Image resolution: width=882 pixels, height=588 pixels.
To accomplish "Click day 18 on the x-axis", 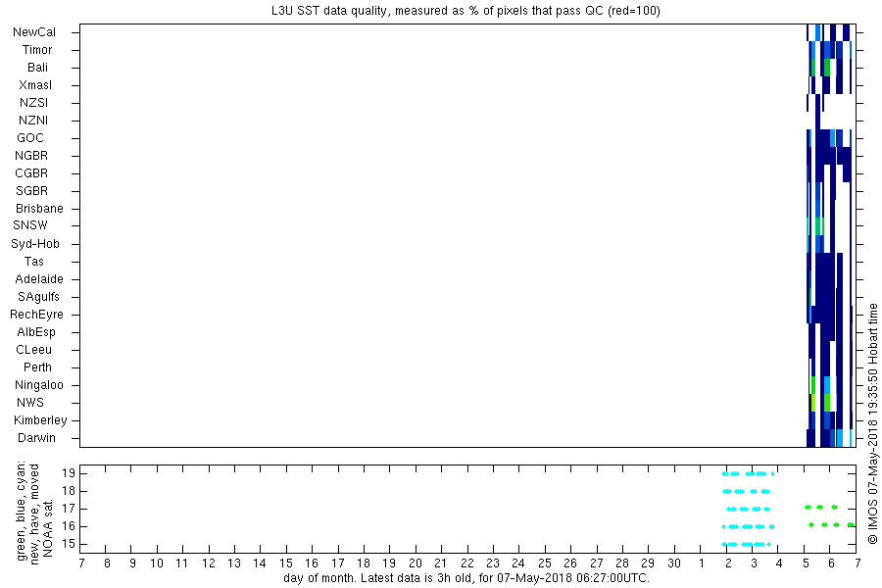I will point(364,563).
